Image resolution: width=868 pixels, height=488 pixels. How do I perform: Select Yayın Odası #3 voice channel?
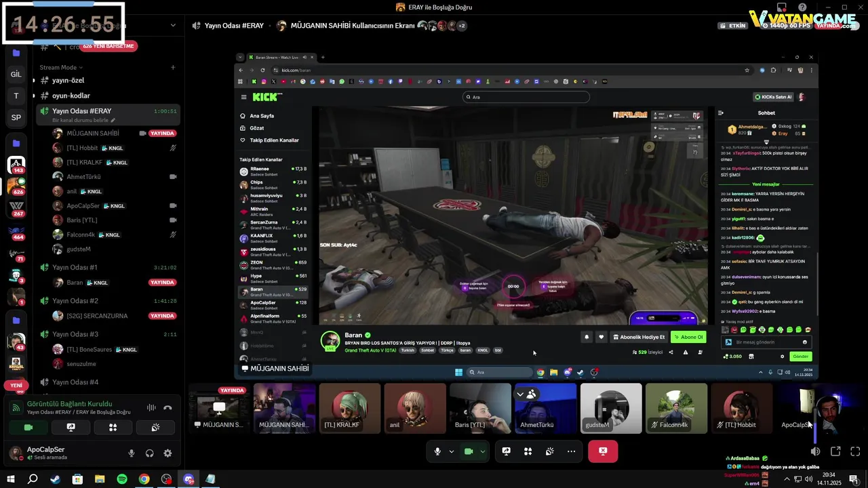pos(108,334)
